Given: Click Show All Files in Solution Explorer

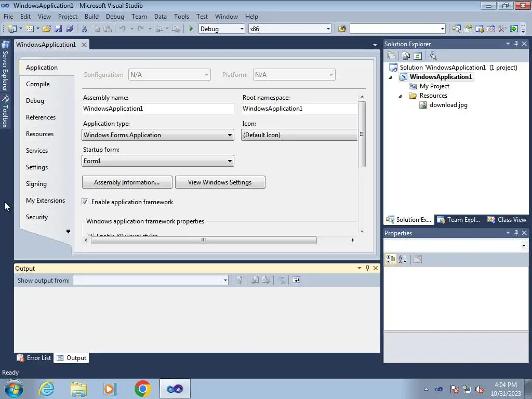Looking at the screenshot, I should (x=406, y=56).
